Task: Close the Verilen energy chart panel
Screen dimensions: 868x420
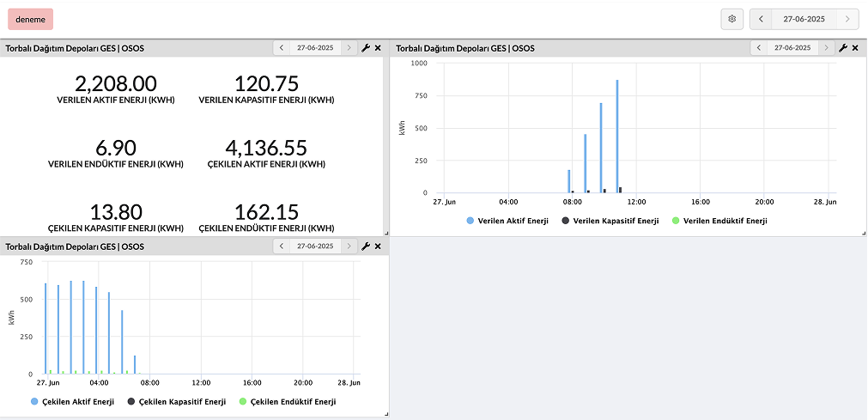Action: click(854, 49)
